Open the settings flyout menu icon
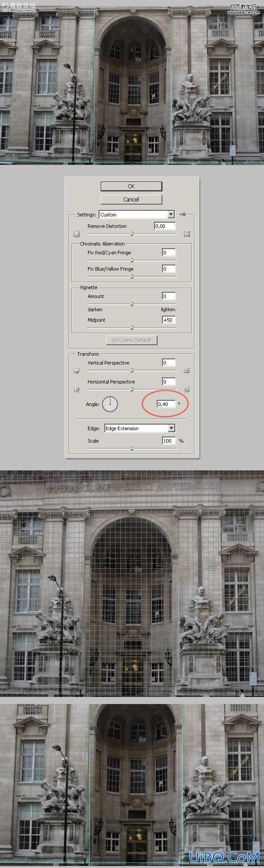This screenshot has height=868, width=264. tap(183, 215)
